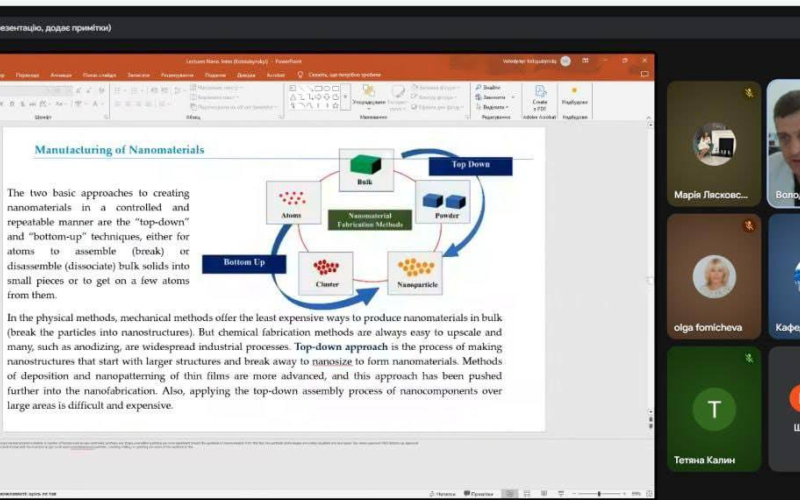This screenshot has height=500, width=800.
Task: Open the Drawing group dialog launcher
Action: 467,117
